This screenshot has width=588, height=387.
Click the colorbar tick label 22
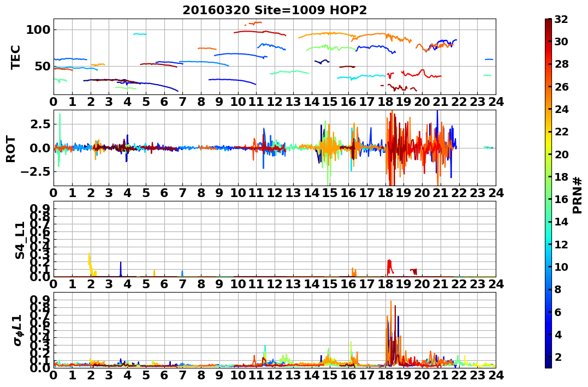561,132
